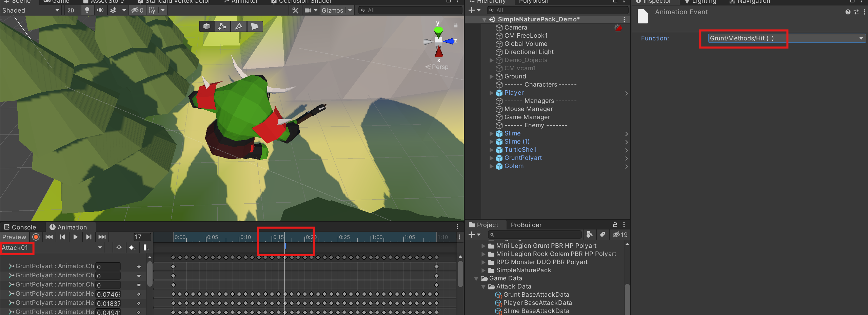Switch to the Project tab
The height and width of the screenshot is (315, 868).
tap(484, 225)
